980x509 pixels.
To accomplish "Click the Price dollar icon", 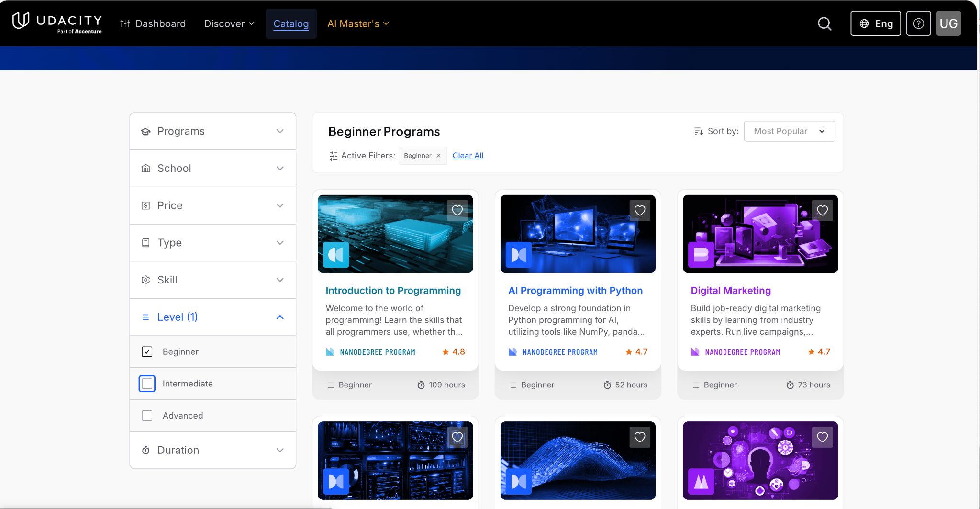I will point(146,205).
